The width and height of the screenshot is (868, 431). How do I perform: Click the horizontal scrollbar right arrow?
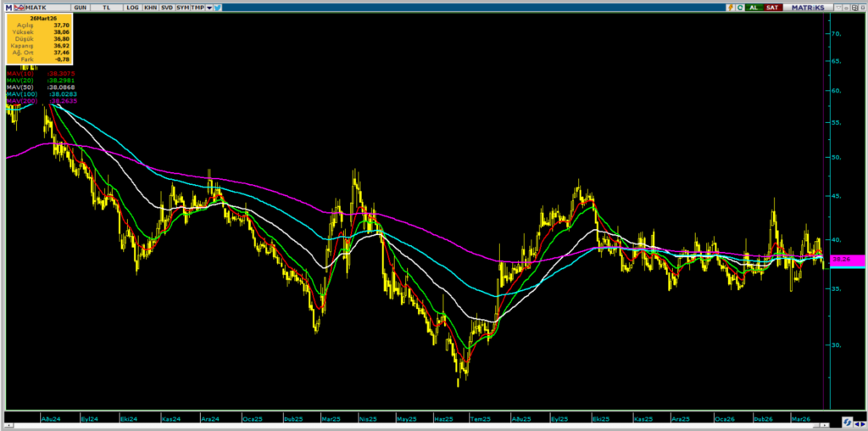point(825,425)
